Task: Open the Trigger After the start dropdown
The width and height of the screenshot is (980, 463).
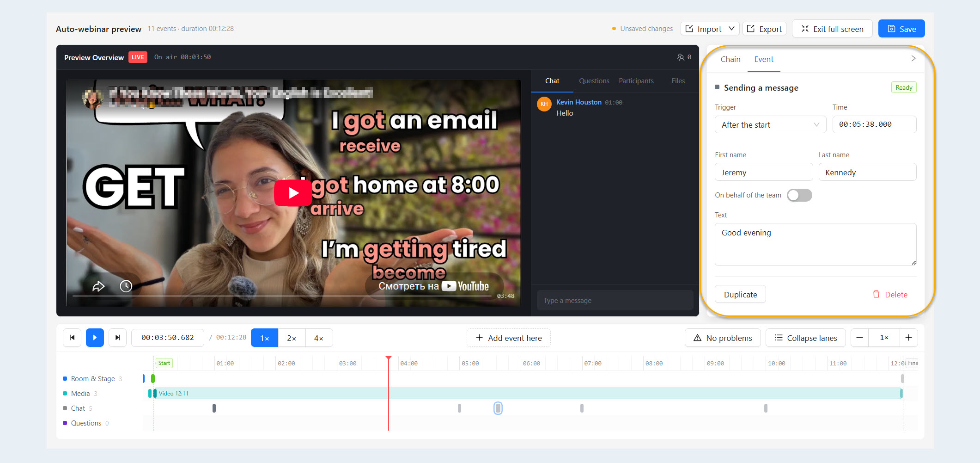Action: click(x=770, y=124)
